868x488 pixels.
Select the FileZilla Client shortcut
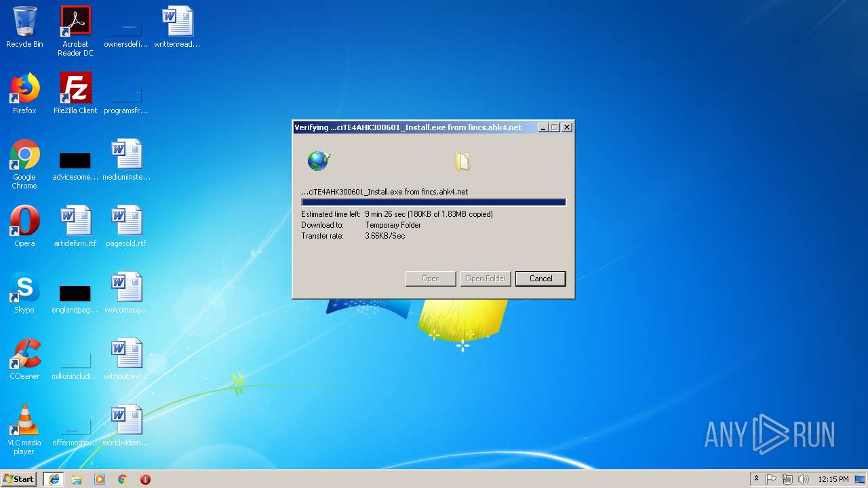click(x=75, y=94)
